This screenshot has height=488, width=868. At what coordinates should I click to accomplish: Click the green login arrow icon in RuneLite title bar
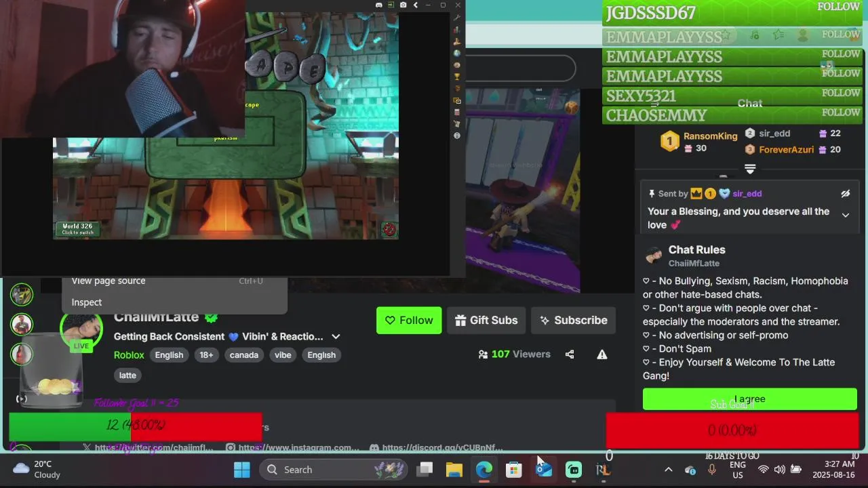[391, 5]
